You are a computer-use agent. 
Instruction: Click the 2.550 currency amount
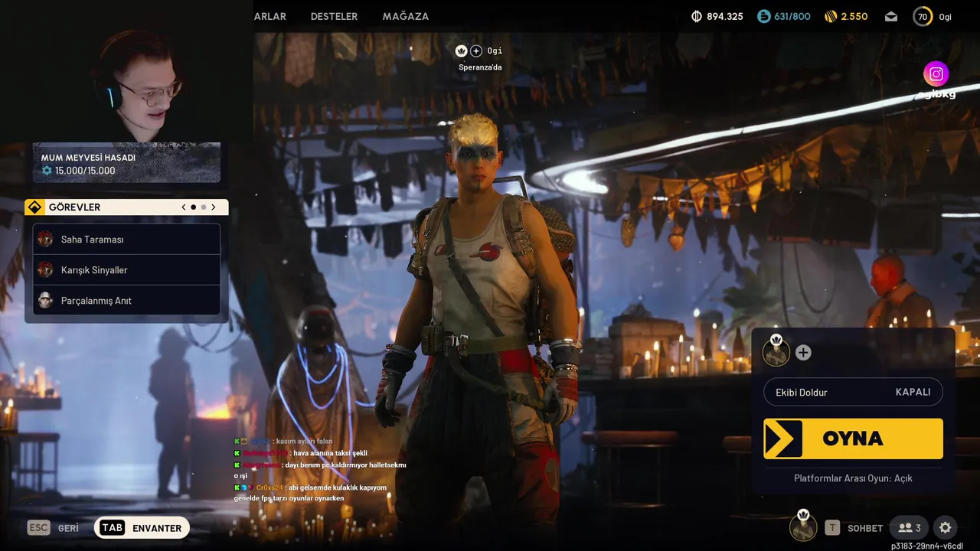click(854, 16)
